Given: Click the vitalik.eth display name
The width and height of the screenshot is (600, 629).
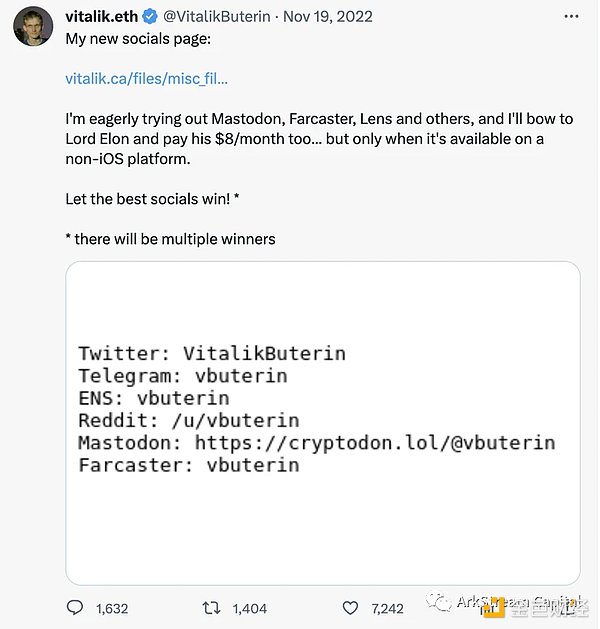Looking at the screenshot, I should (101, 17).
